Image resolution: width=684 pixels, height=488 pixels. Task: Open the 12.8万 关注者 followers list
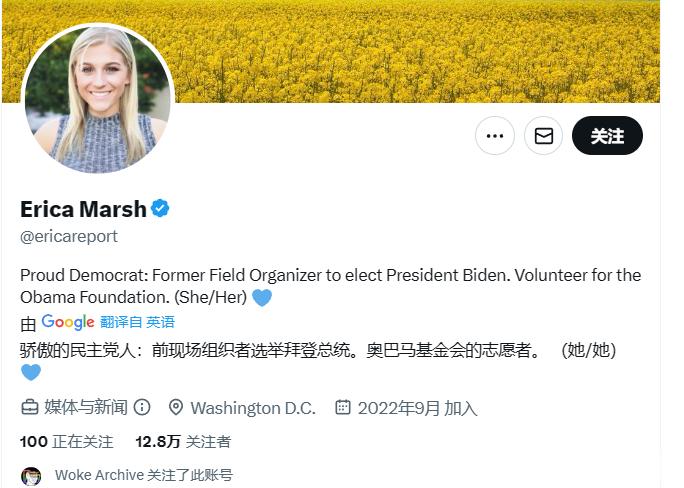click(183, 442)
